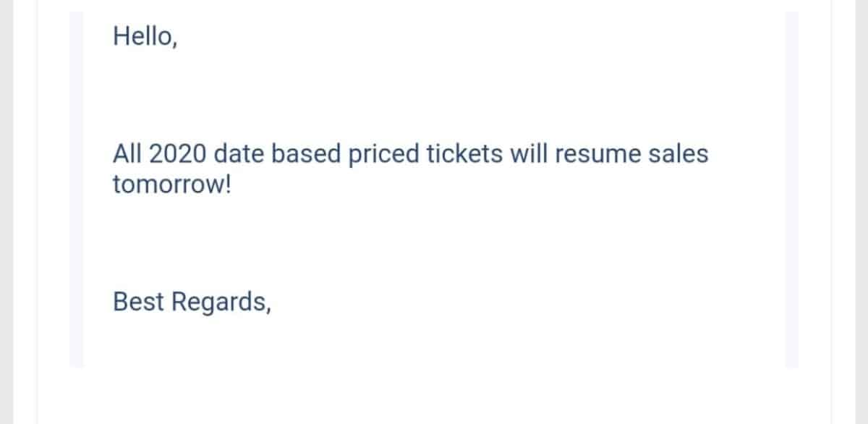Click the word "Best" in the sign-off
Screen dimensions: 868x424
[x=137, y=302]
